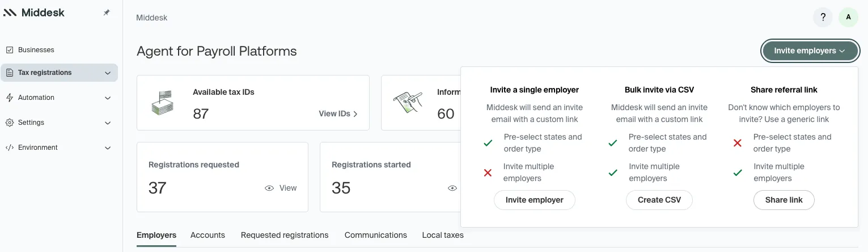This screenshot has height=252, width=868.
Task: Switch to the Local taxes tab
Action: coord(443,235)
